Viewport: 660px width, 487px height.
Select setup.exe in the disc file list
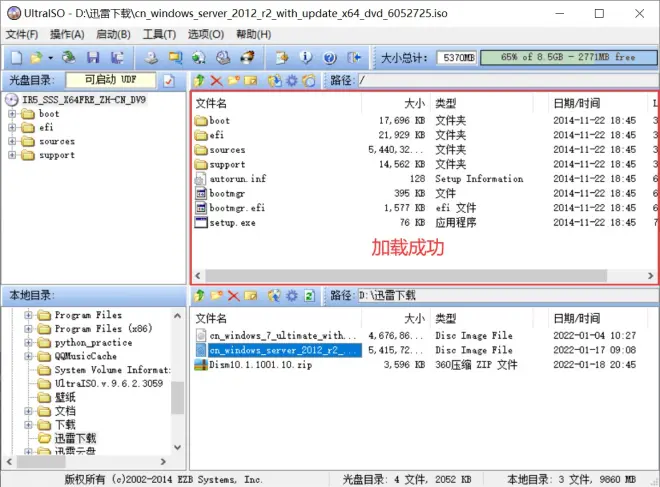pyautogui.click(x=232, y=223)
